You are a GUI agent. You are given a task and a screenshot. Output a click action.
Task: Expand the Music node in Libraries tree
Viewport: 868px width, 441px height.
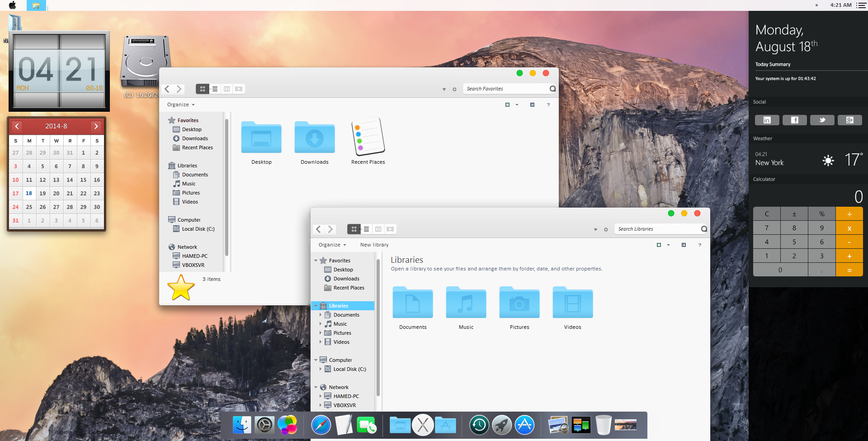click(x=321, y=323)
